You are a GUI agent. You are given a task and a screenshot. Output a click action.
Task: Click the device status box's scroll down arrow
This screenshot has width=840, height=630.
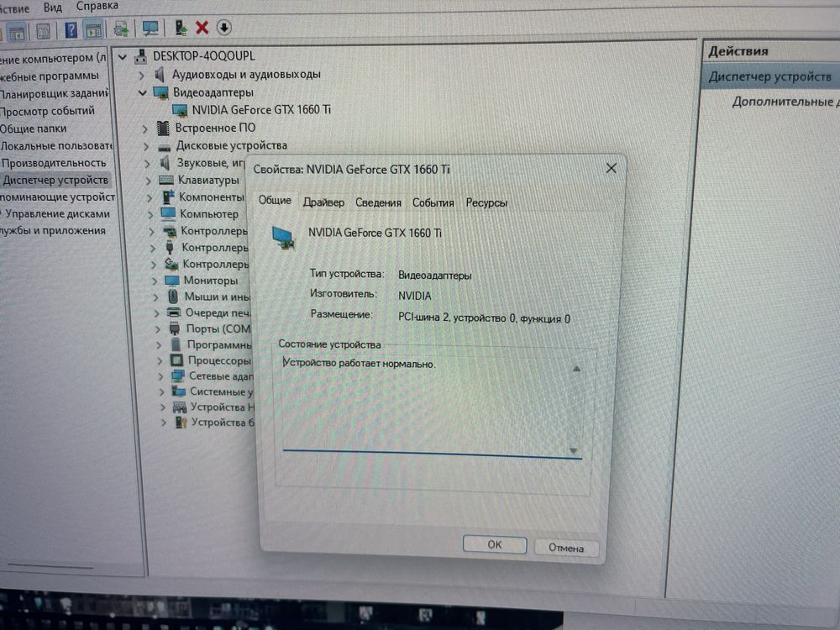click(x=573, y=450)
